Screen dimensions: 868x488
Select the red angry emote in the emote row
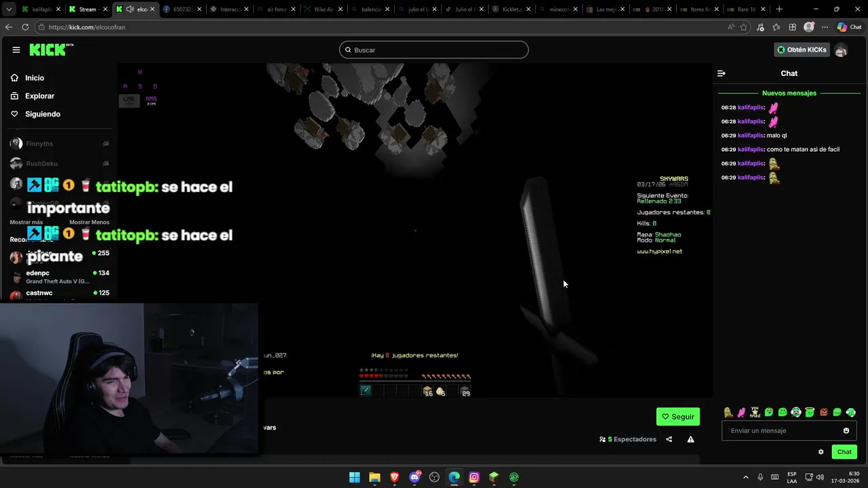(x=824, y=412)
